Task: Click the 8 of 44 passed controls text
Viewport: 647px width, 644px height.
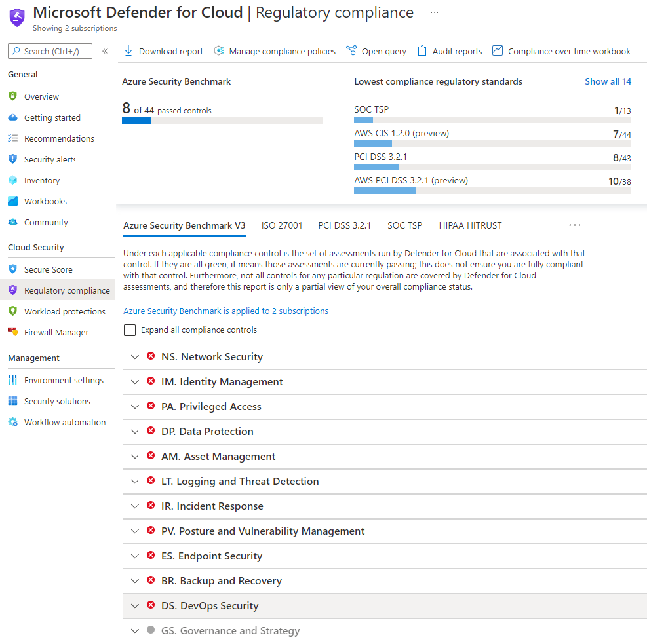Action: coord(167,109)
